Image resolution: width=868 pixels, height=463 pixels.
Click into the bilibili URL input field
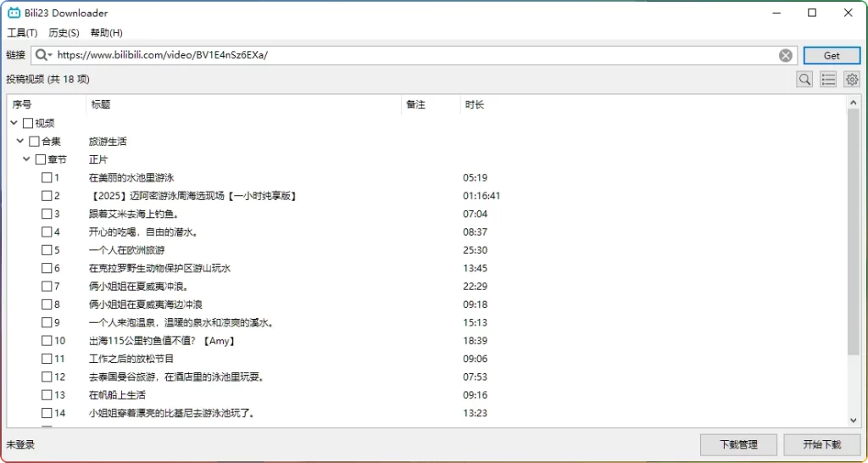[415, 55]
